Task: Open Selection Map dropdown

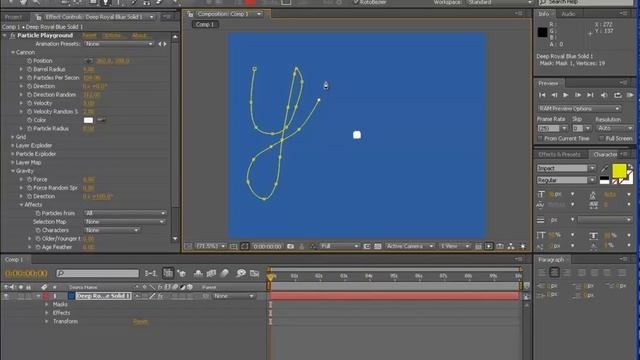Action: tap(124, 222)
